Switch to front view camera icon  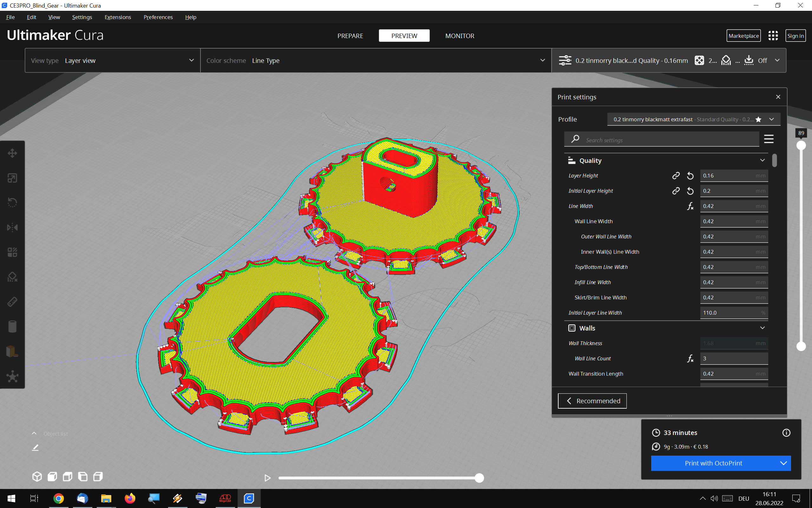pyautogui.click(x=52, y=477)
